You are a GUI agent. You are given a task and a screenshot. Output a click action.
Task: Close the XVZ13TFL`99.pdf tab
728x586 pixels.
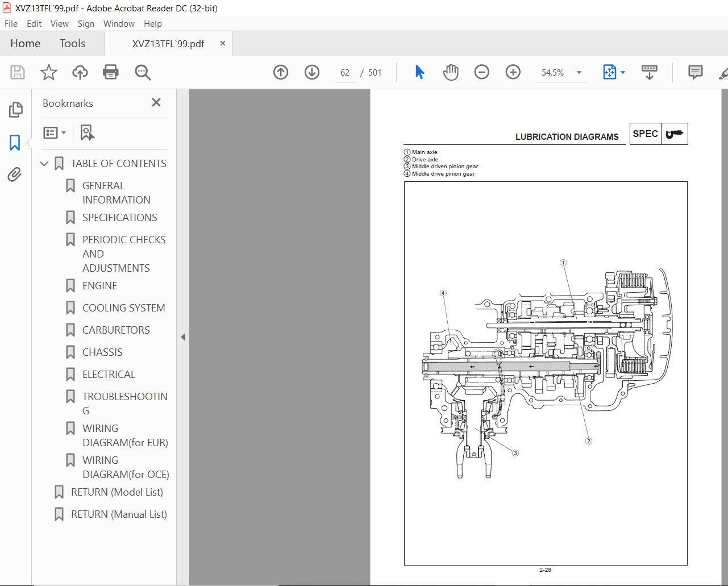pos(222,43)
